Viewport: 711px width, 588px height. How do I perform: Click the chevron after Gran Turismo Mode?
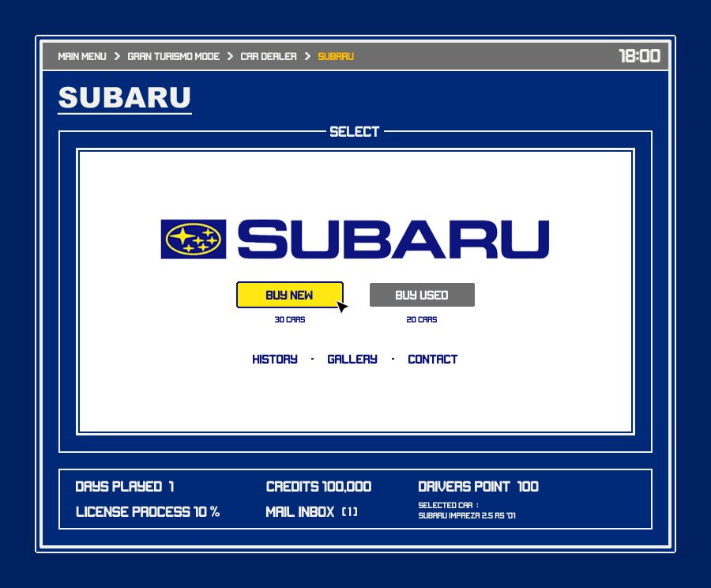[230, 56]
